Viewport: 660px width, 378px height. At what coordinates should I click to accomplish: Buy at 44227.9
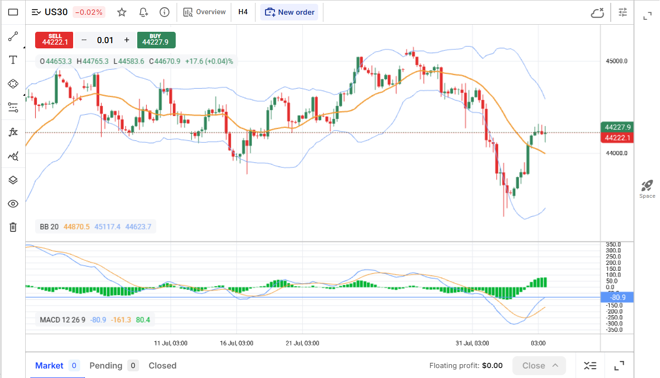click(156, 40)
